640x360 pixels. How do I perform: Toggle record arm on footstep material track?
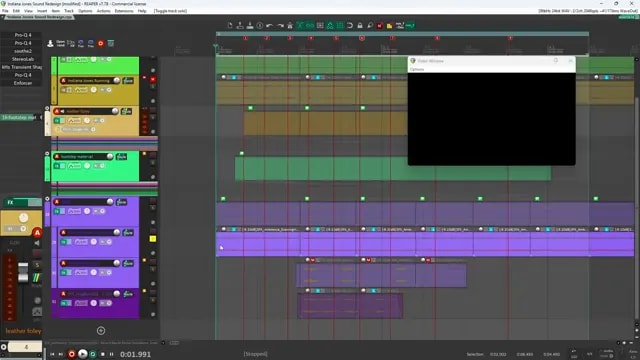(57, 156)
